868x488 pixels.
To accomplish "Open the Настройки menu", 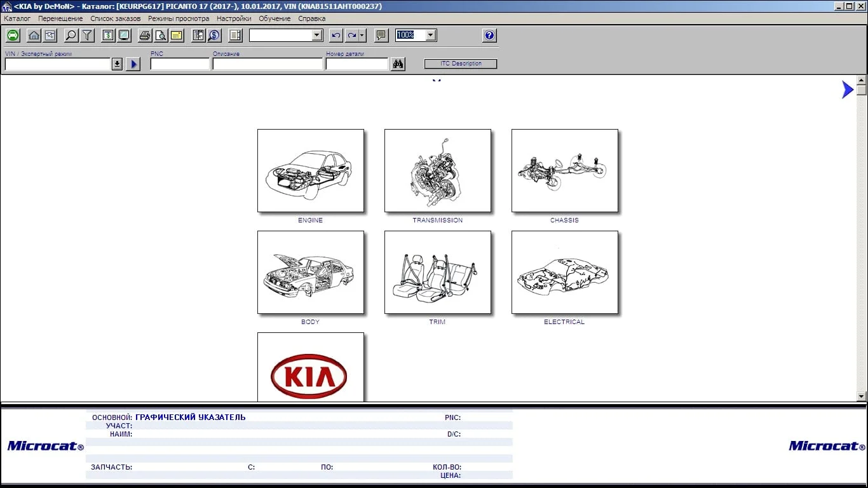I will 234,18.
